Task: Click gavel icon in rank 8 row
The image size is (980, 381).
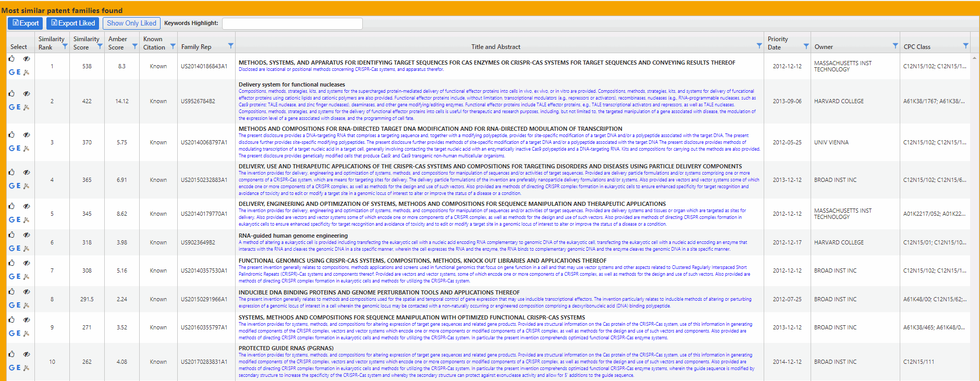Action: 27,306
